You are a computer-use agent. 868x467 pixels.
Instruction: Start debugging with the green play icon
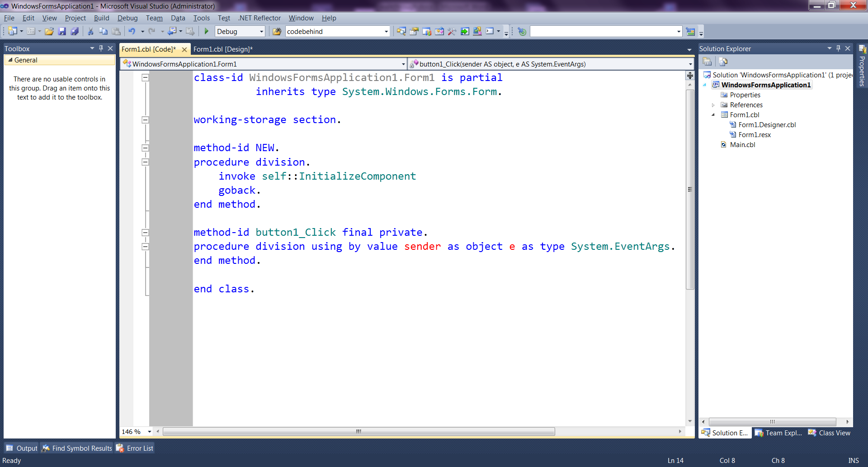tap(207, 31)
